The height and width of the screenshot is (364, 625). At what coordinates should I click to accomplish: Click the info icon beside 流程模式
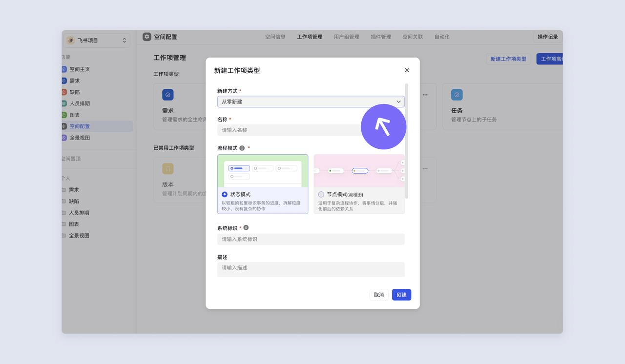(242, 148)
